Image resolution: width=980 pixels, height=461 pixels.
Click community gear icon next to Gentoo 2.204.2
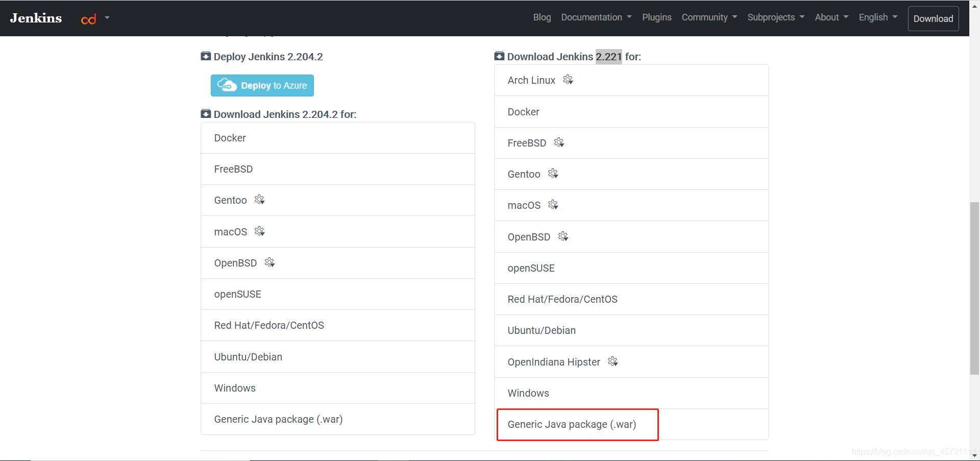tap(259, 200)
